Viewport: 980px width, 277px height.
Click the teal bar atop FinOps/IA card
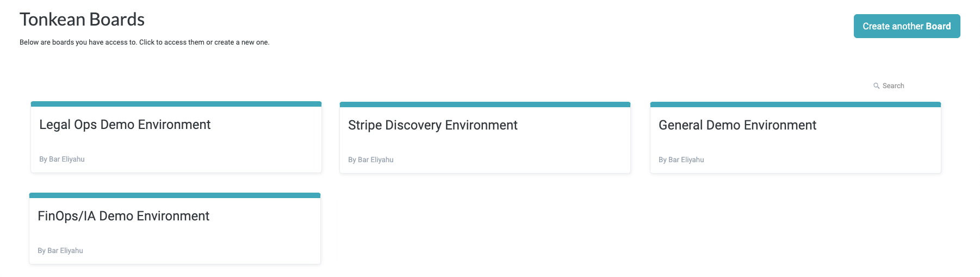click(x=175, y=195)
